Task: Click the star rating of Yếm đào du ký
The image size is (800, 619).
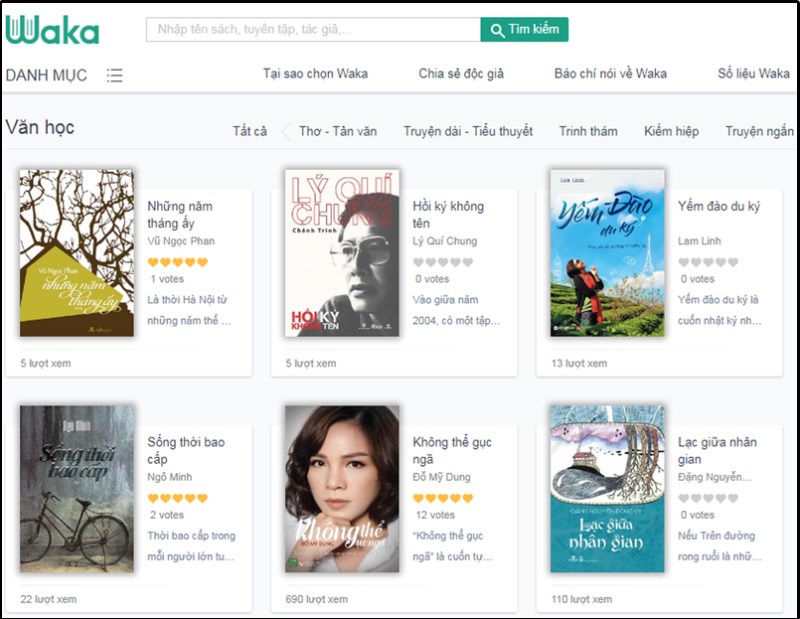Action: 708,262
